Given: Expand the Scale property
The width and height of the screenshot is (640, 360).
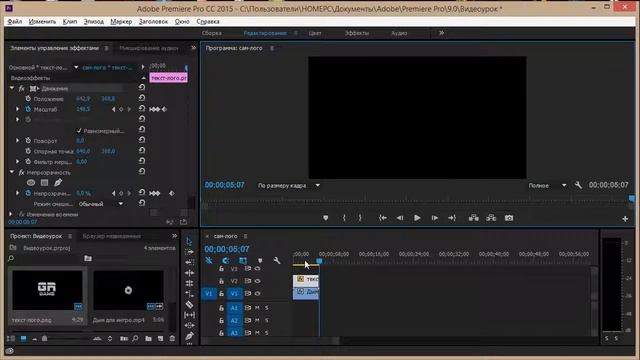Looking at the screenshot, I should point(17,109).
